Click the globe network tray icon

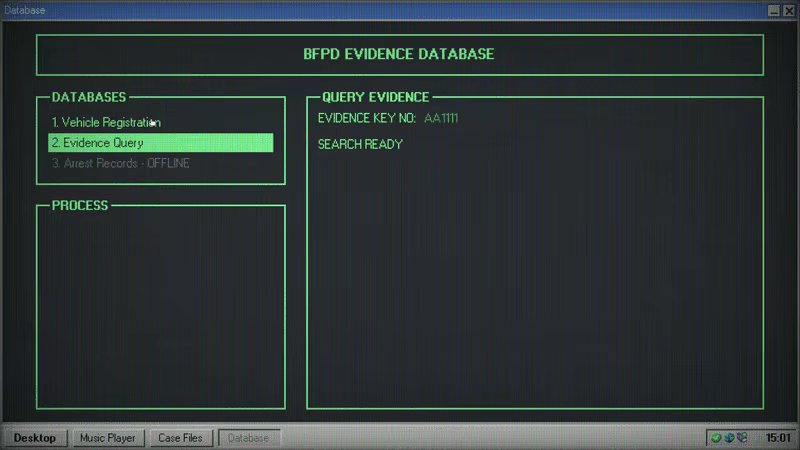(x=729, y=438)
